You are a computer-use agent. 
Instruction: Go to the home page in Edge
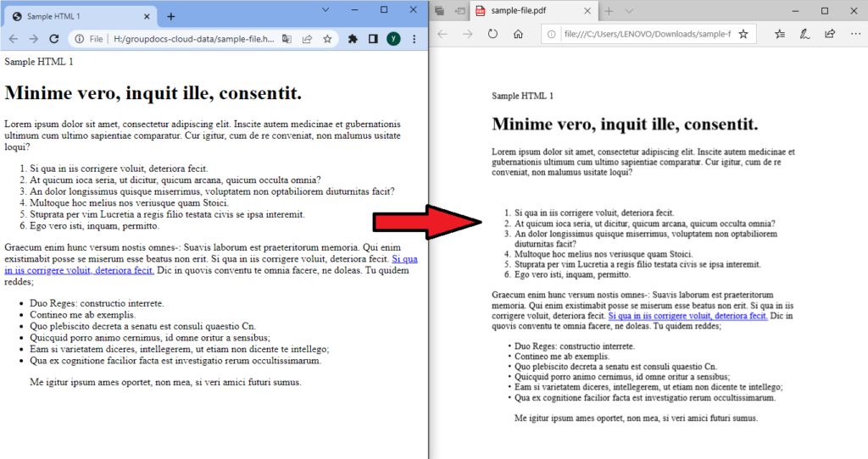tap(518, 34)
